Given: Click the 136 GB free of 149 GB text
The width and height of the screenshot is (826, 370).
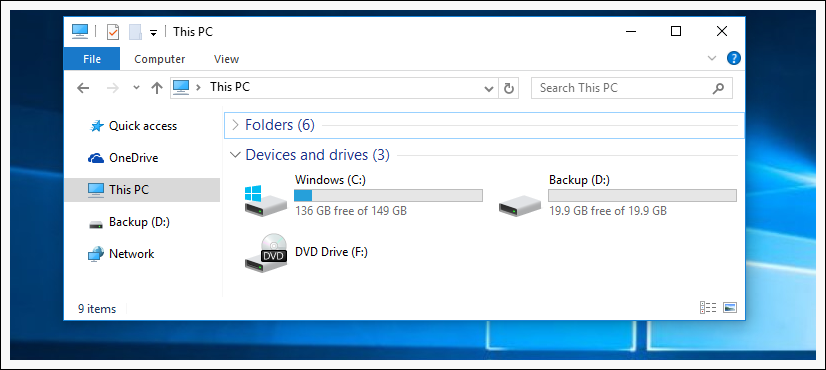Looking at the screenshot, I should [x=351, y=211].
